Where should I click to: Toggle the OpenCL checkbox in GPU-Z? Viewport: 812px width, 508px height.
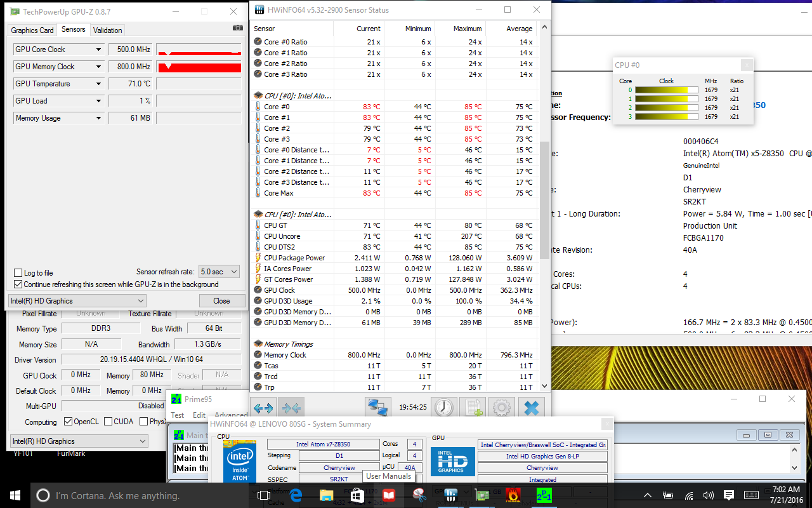point(69,422)
